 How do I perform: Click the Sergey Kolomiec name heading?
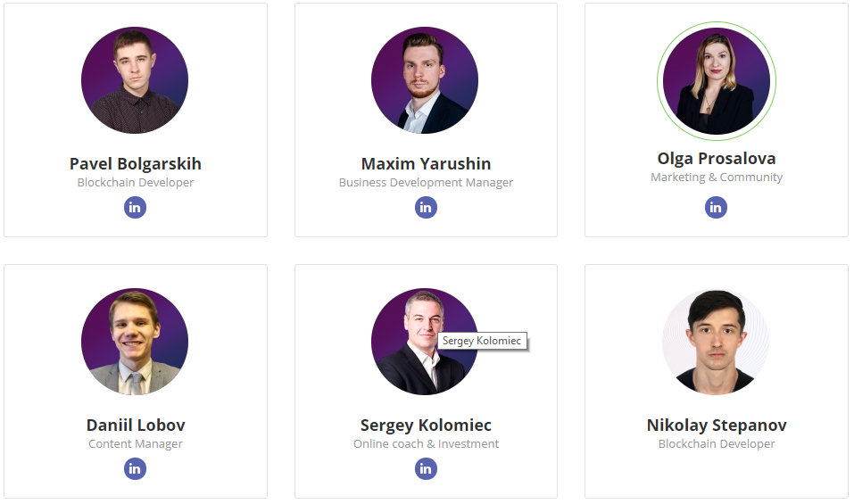[426, 426]
